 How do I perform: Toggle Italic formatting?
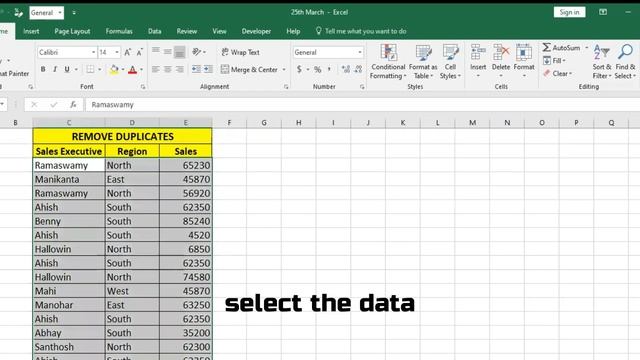55,69
